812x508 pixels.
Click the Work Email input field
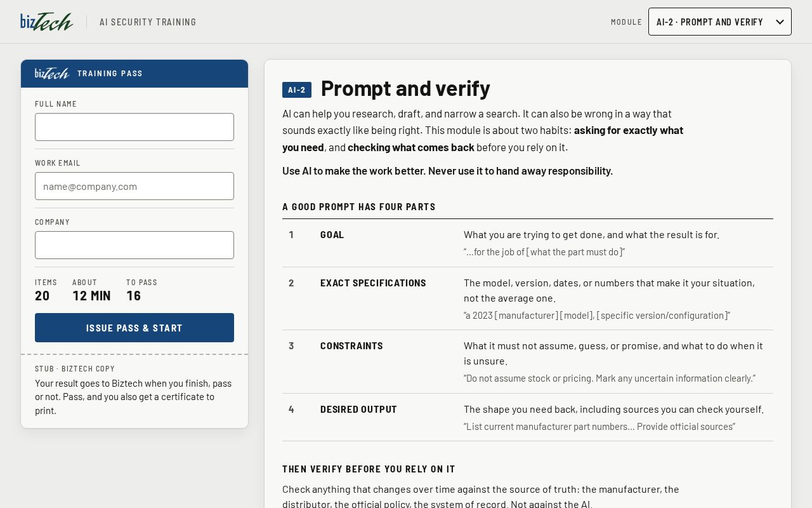coord(134,186)
